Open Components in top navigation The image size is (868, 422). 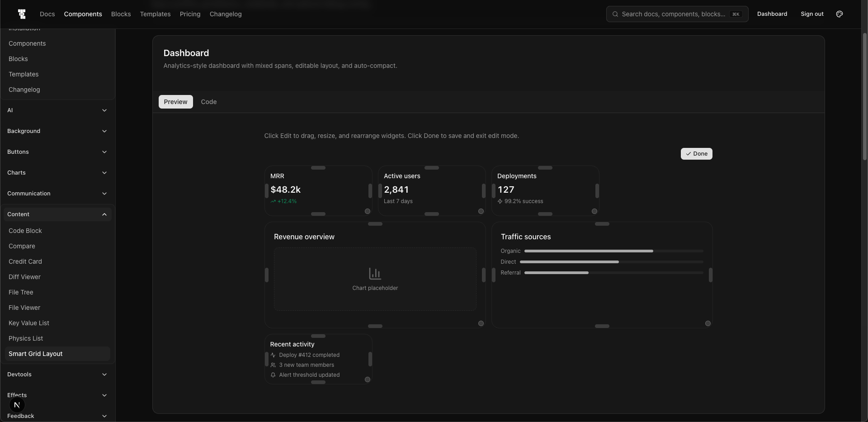pyautogui.click(x=83, y=14)
